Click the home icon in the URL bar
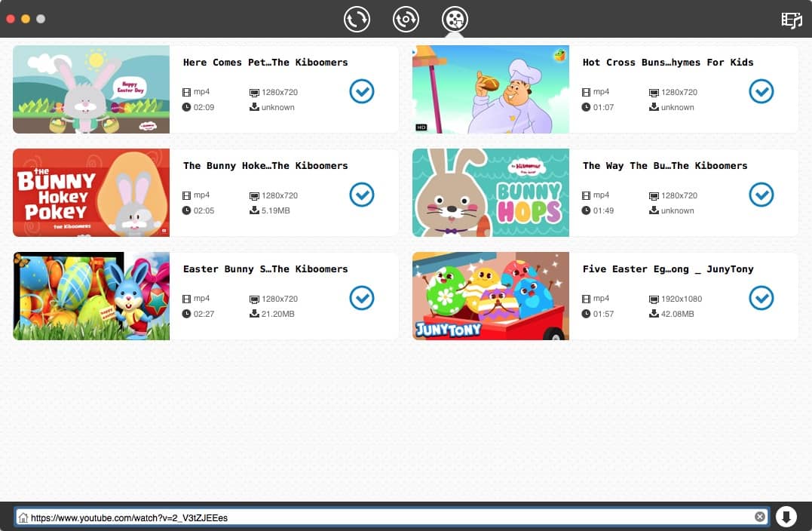The width and height of the screenshot is (812, 531). point(23,517)
